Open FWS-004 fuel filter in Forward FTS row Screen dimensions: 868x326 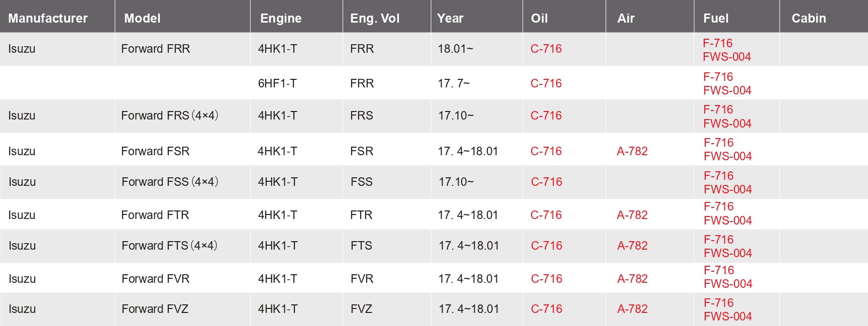pyautogui.click(x=728, y=253)
